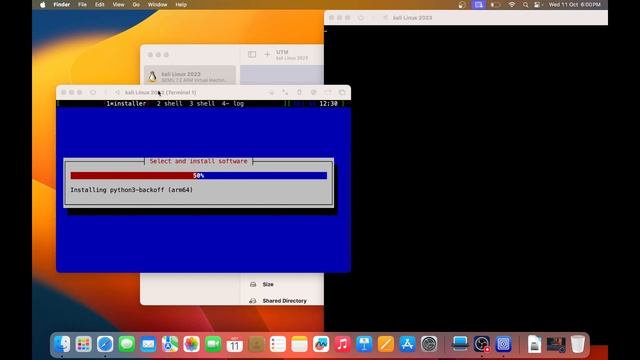The height and width of the screenshot is (360, 640).
Task: Open Keynote from the Dock
Action: pyautogui.click(x=364, y=344)
